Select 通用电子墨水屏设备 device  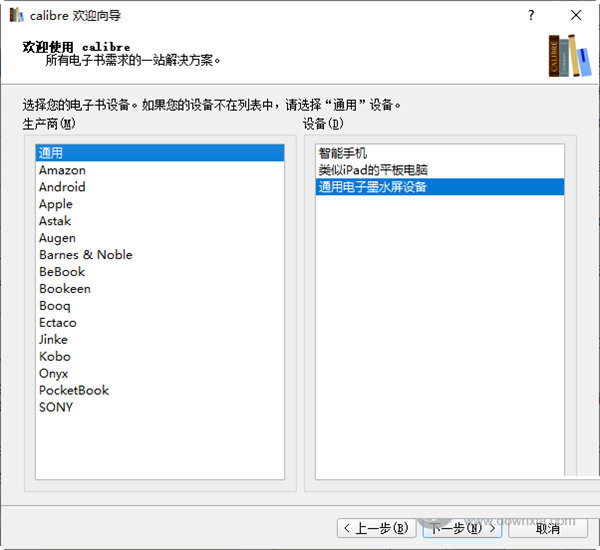373,187
